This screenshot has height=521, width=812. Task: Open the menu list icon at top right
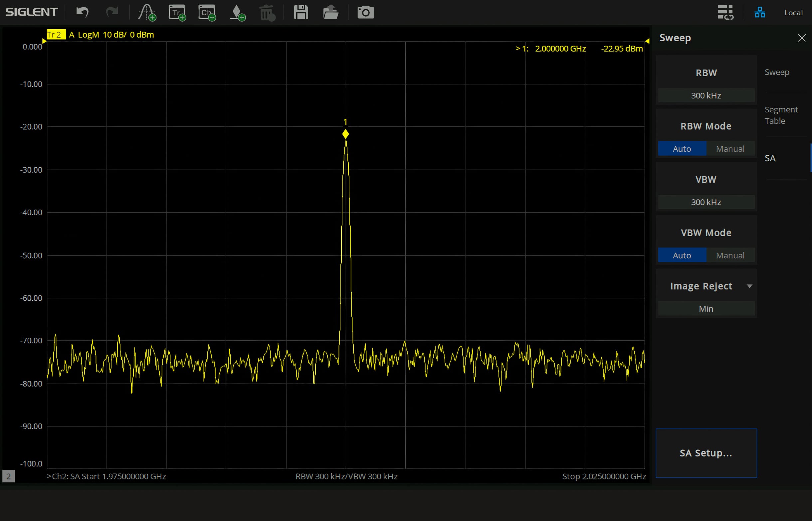[x=725, y=13]
